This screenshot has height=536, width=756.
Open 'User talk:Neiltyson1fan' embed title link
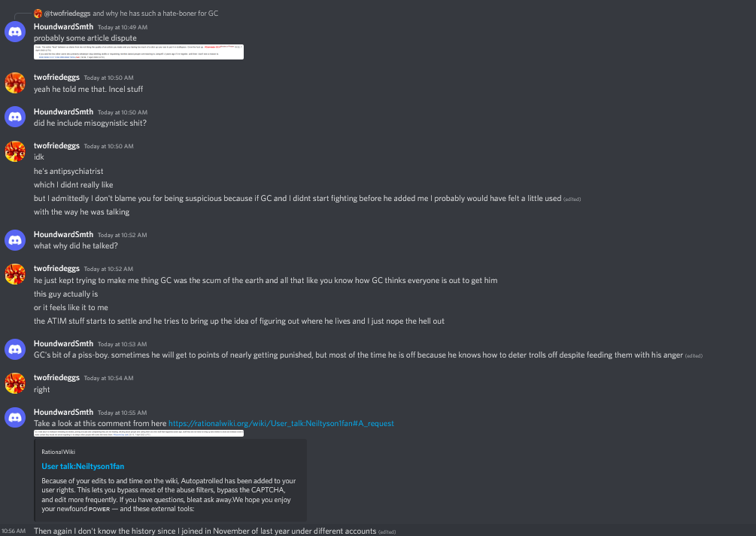pyautogui.click(x=83, y=466)
